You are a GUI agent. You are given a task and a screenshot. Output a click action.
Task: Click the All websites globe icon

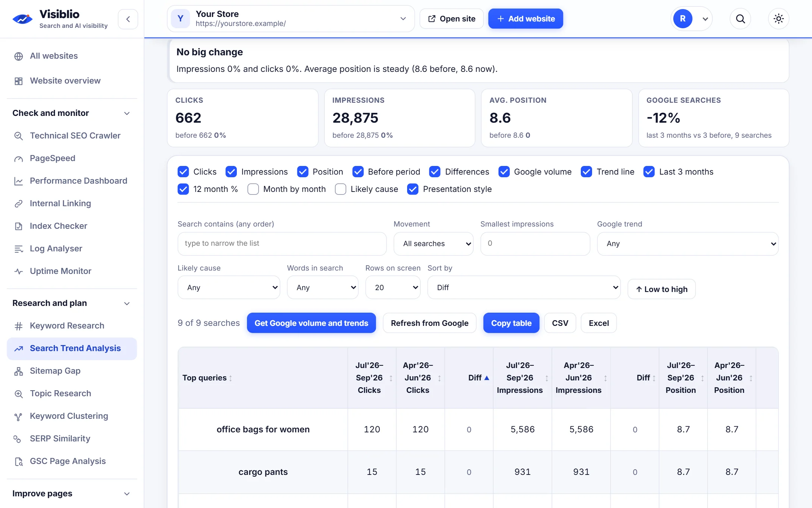tap(18, 56)
